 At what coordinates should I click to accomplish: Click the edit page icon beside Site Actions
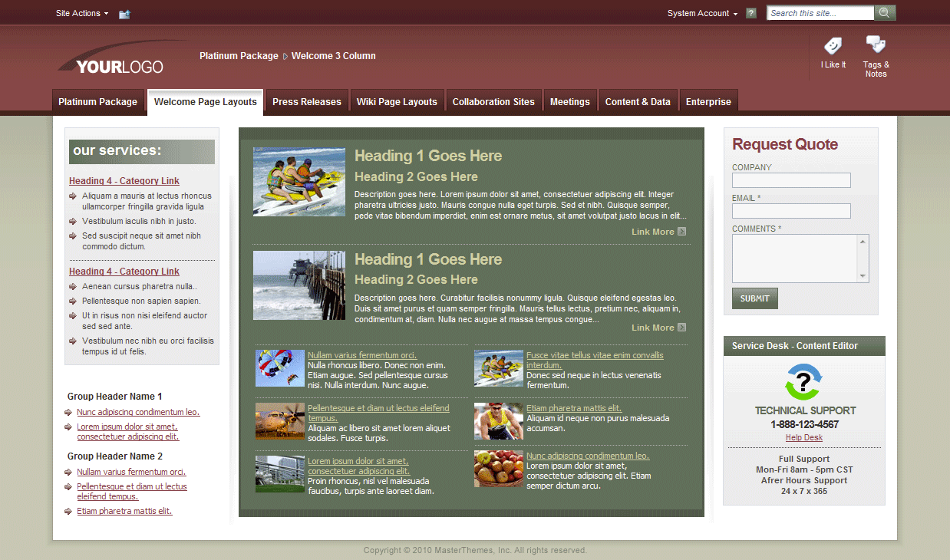[124, 13]
